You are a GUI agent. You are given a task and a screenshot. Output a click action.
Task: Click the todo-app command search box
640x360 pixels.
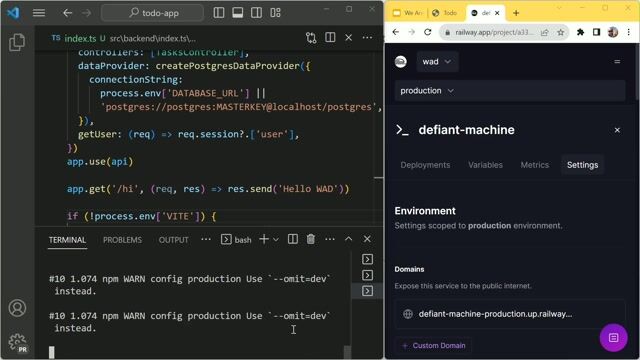click(152, 13)
